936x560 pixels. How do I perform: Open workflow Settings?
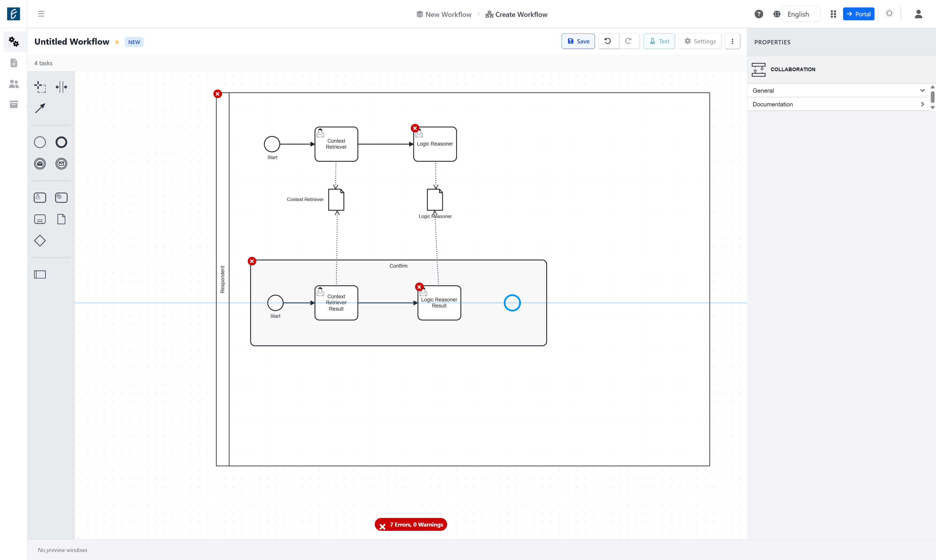(700, 41)
